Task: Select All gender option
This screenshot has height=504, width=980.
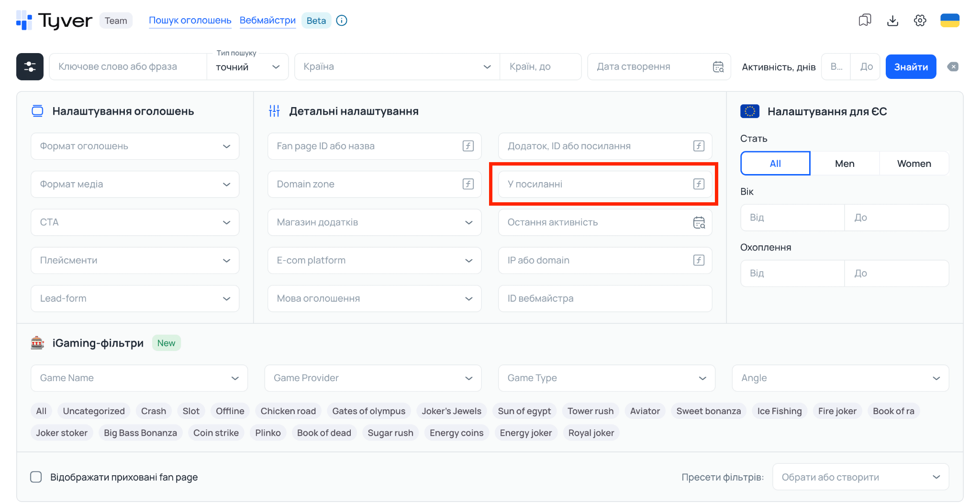Action: [775, 164]
